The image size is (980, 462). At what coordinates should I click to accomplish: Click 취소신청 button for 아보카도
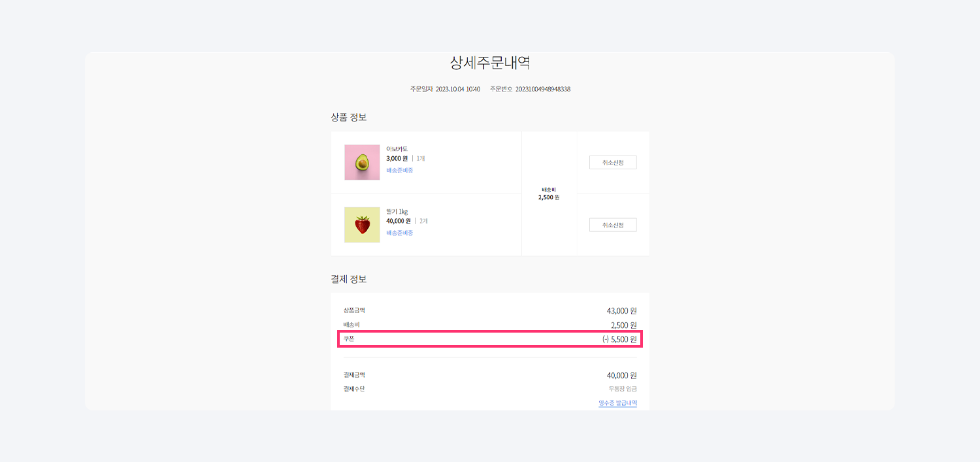tap(613, 163)
